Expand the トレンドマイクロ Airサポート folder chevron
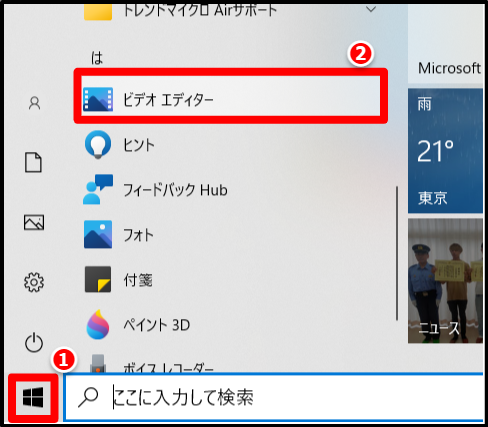This screenshot has height=427, width=488. point(371,9)
